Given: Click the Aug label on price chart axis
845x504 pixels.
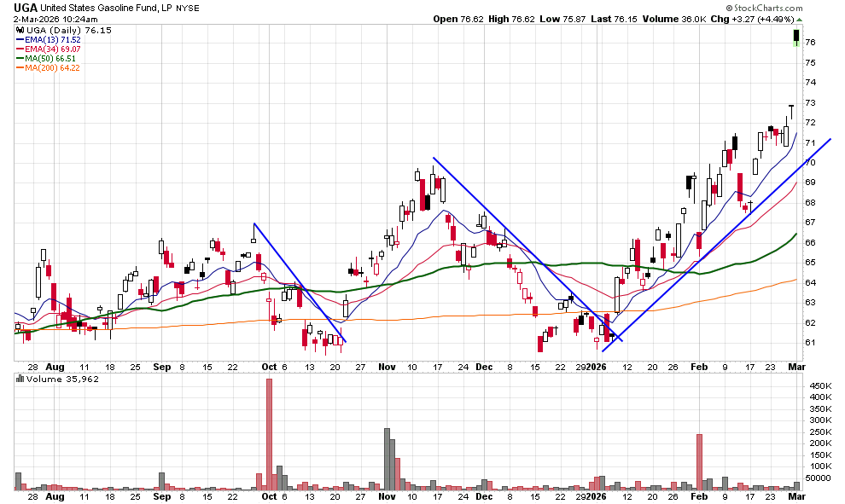Looking at the screenshot, I should pos(55,367).
